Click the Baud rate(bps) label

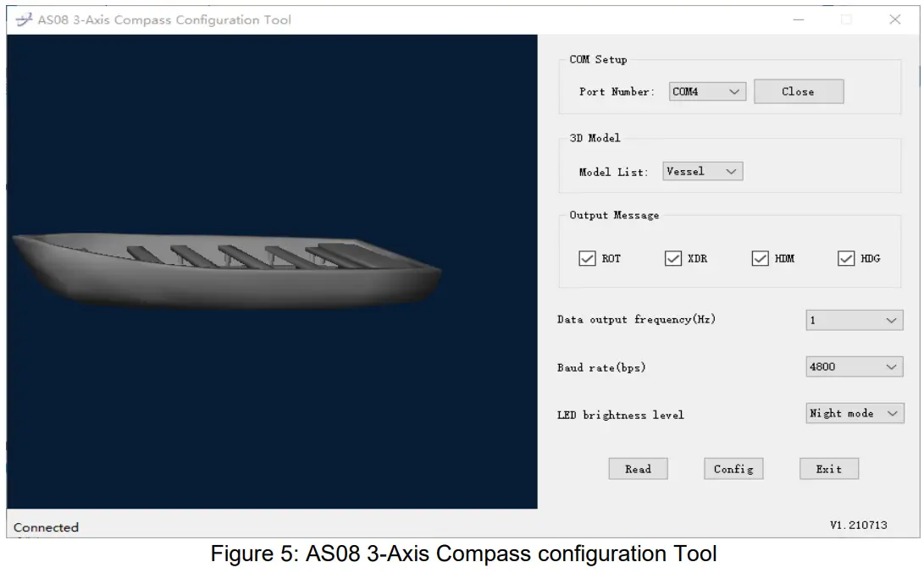[601, 367]
